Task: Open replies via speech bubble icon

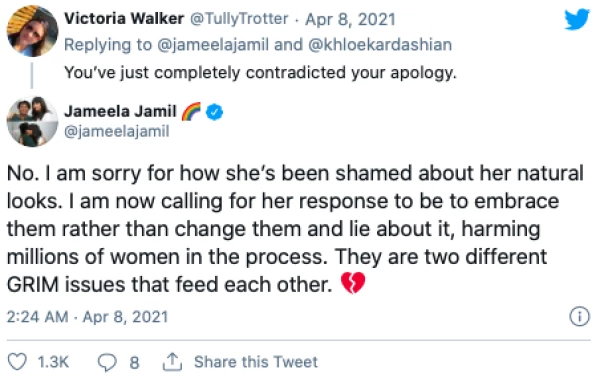Action: tap(107, 362)
